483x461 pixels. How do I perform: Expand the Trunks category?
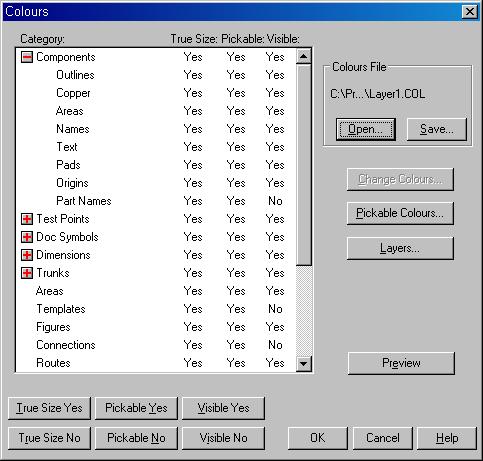click(x=27, y=273)
